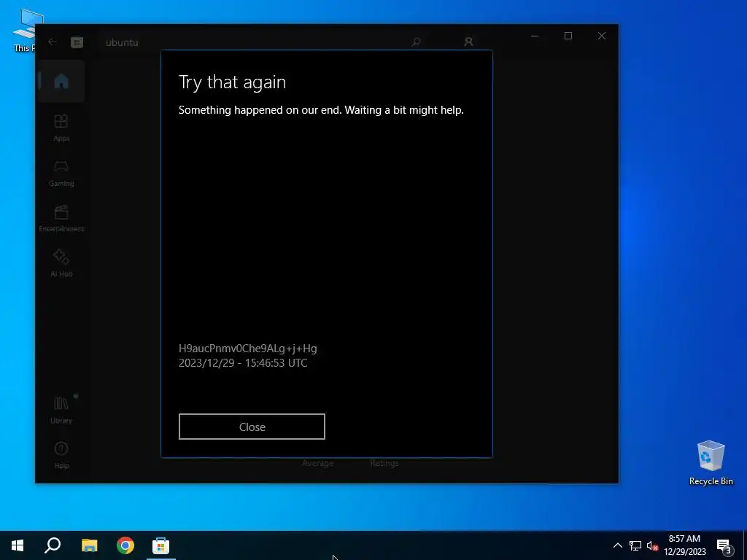The width and height of the screenshot is (747, 560).
Task: Open the user account icon in Store
Action: point(469,42)
